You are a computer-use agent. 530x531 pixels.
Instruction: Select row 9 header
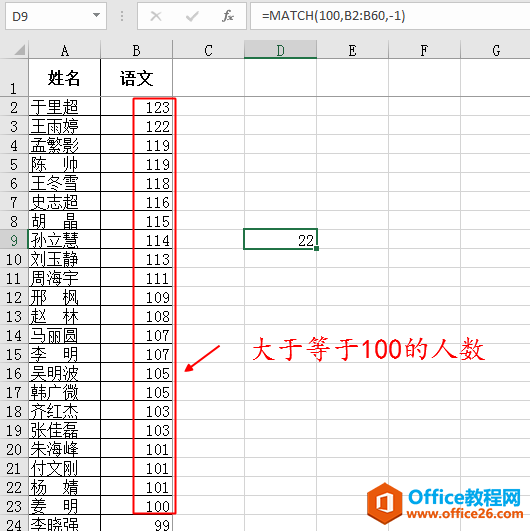pos(14,240)
